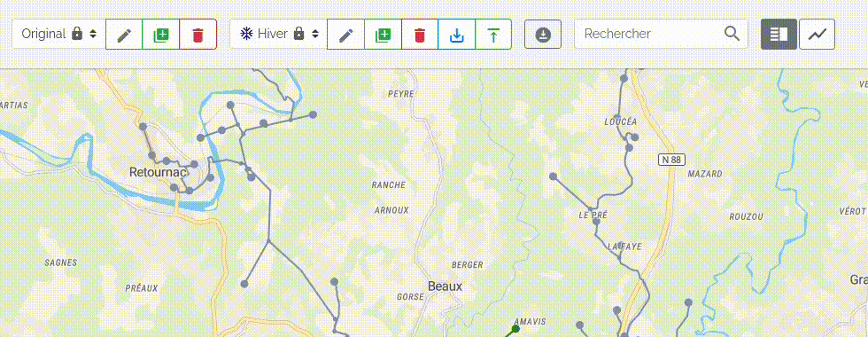Duplicate the Hiver scenario with green icon

(383, 35)
